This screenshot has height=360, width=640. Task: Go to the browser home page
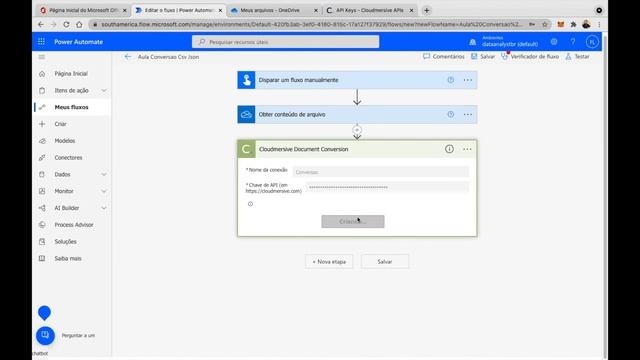[x=79, y=24]
